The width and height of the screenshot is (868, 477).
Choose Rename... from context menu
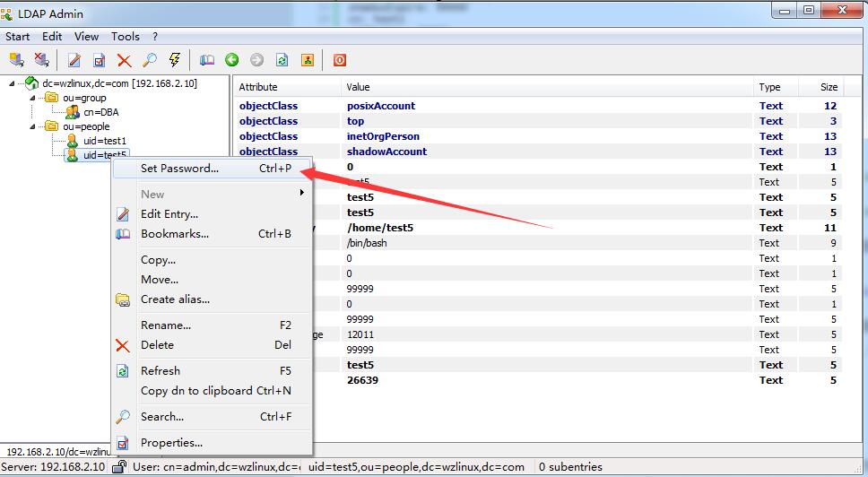pyautogui.click(x=213, y=325)
